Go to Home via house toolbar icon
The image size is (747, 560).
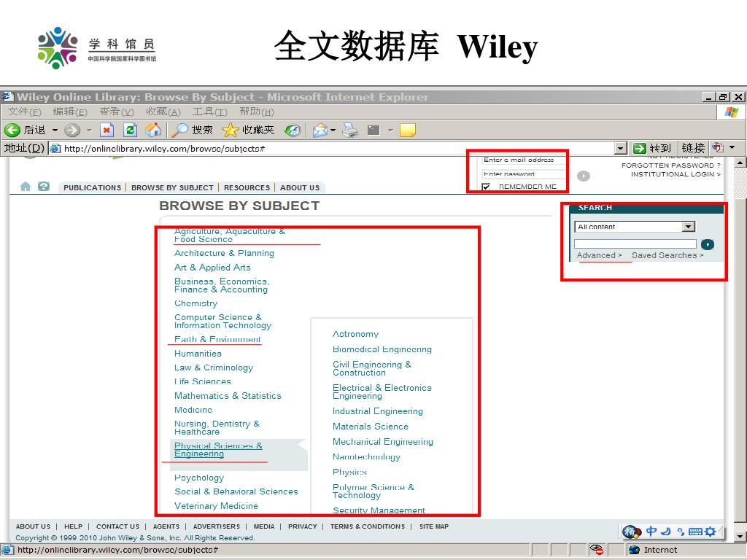pos(153,130)
